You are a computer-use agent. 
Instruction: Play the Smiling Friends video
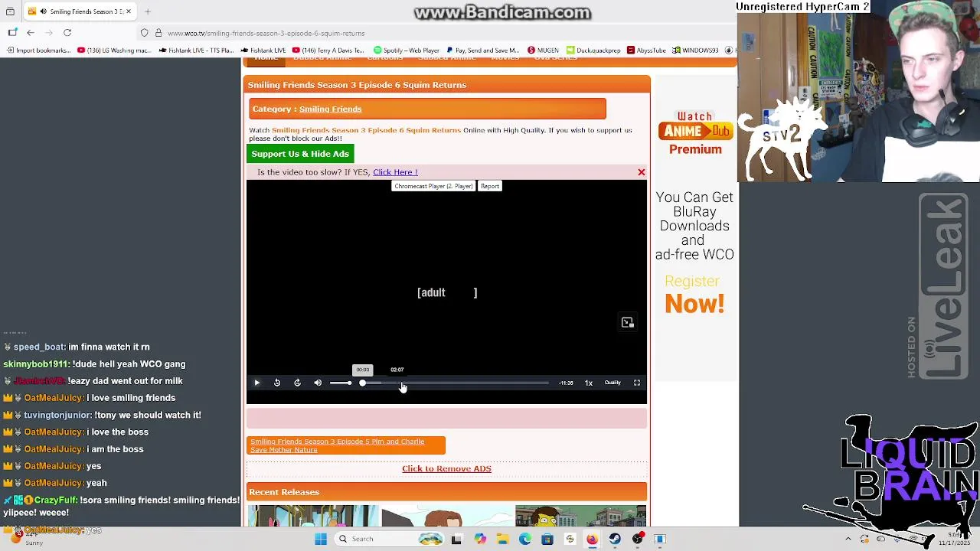256,383
